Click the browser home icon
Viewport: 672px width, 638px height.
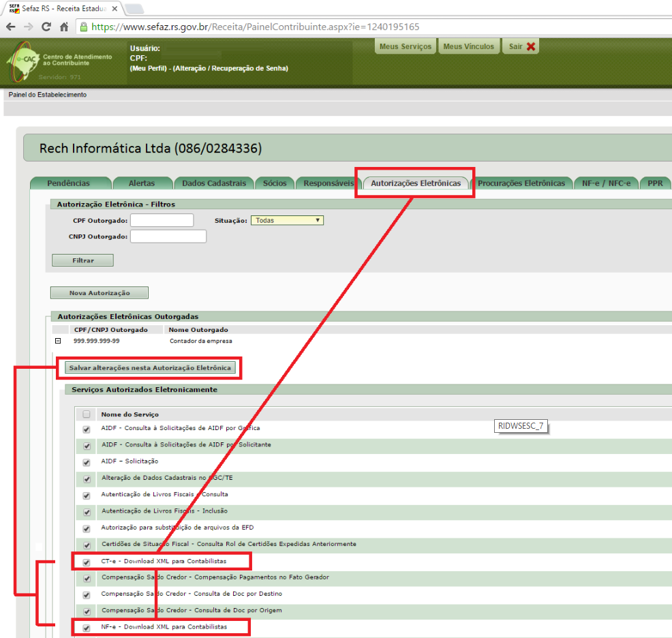click(64, 27)
